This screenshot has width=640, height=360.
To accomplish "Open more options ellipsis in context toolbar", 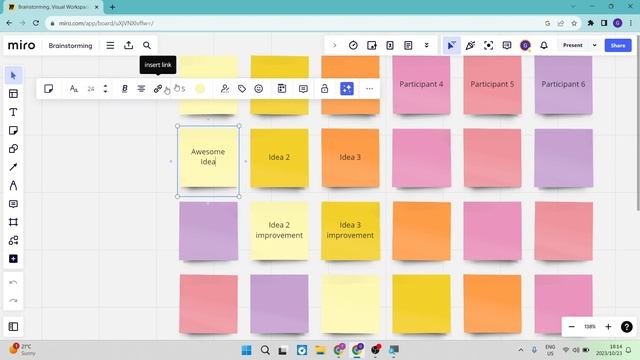I will (x=369, y=89).
